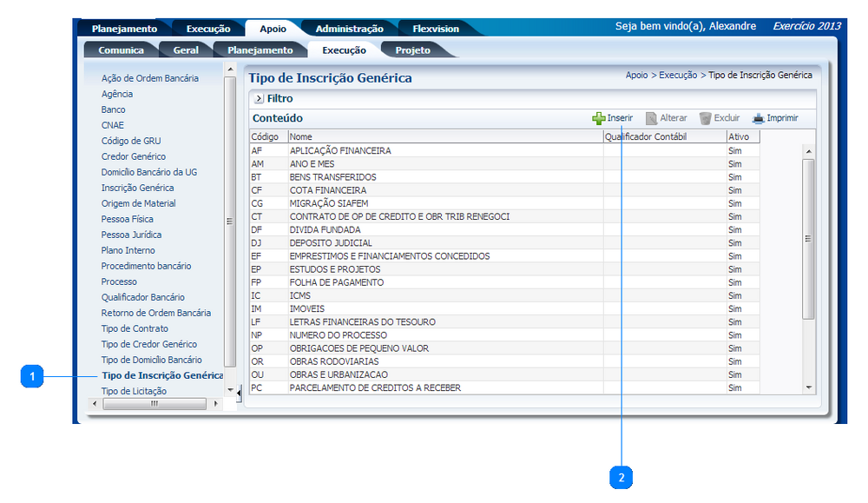Image resolution: width=868 pixels, height=503 pixels.
Task: Expand the Filtro section
Action: click(259, 99)
